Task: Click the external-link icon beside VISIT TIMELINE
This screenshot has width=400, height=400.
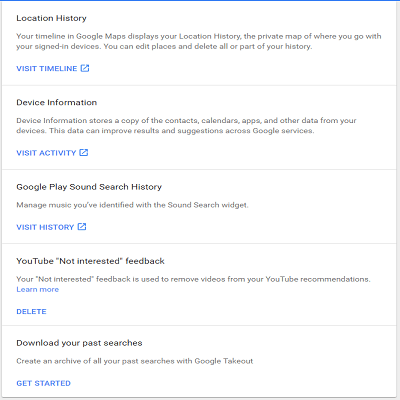Action: (x=85, y=68)
